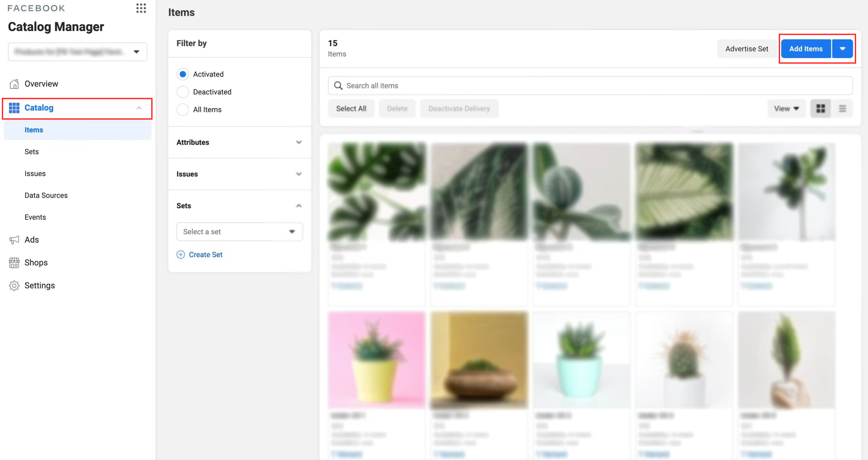Click the Overview home icon in sidebar
The image size is (868, 460).
(x=14, y=83)
